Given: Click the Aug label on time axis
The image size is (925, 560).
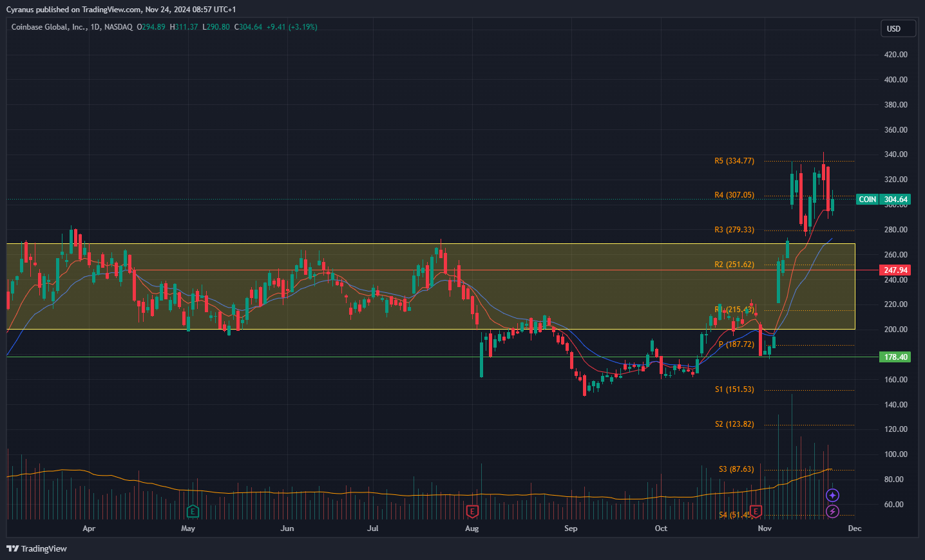Looking at the screenshot, I should point(472,528).
